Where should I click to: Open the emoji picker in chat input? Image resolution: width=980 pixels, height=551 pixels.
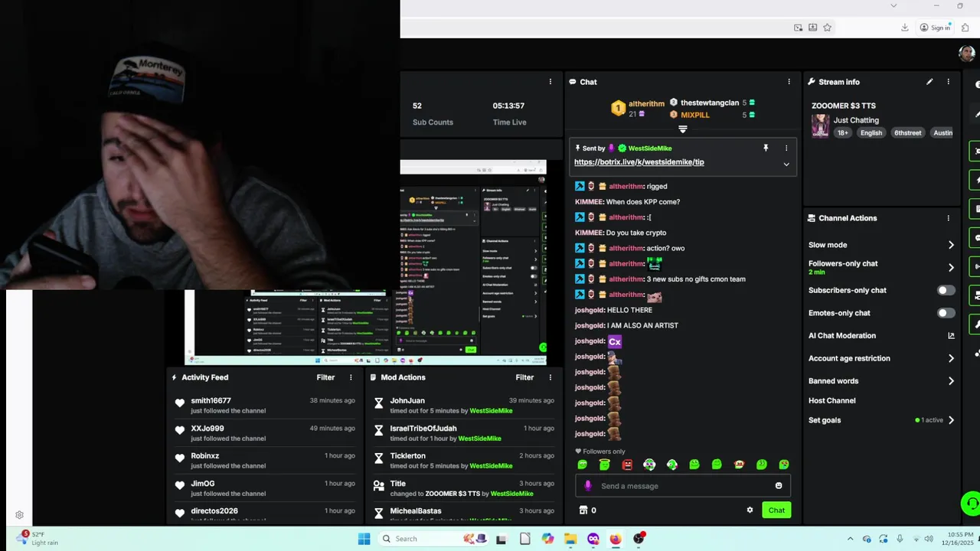coord(779,486)
